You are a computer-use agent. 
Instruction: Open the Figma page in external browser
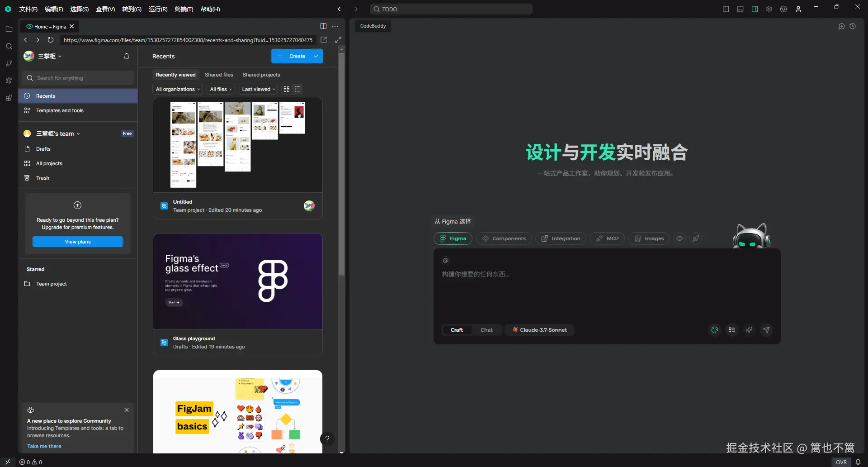(324, 40)
